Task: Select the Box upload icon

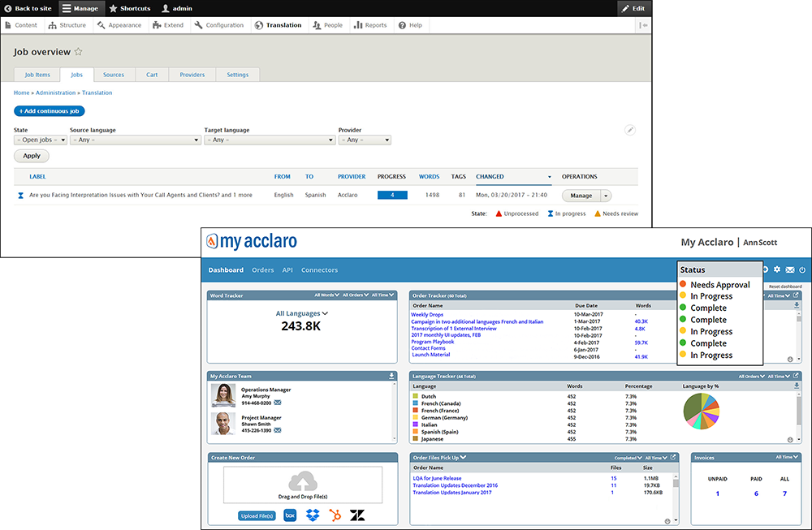Action: click(290, 515)
